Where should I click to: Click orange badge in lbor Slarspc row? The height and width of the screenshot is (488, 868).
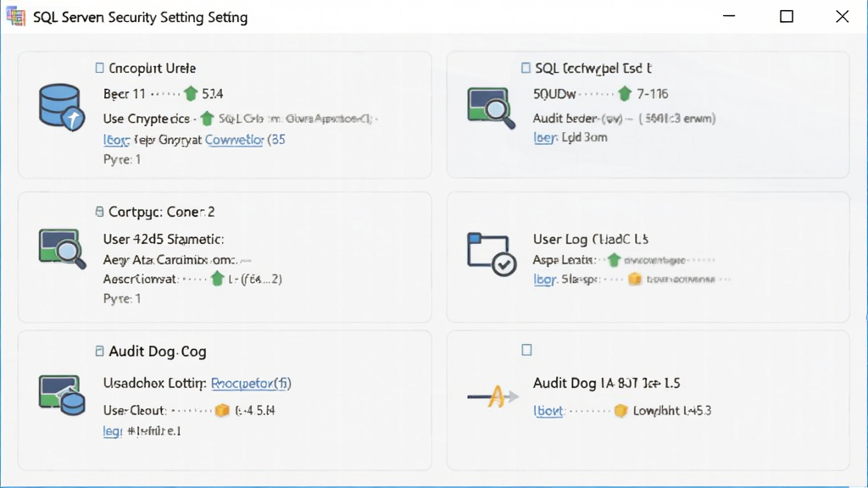tap(635, 279)
